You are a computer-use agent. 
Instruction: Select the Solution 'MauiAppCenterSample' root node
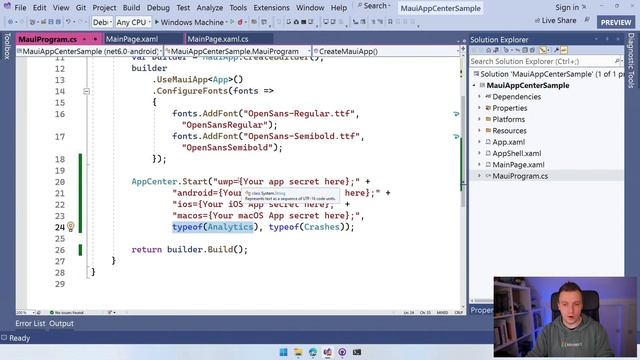548,74
